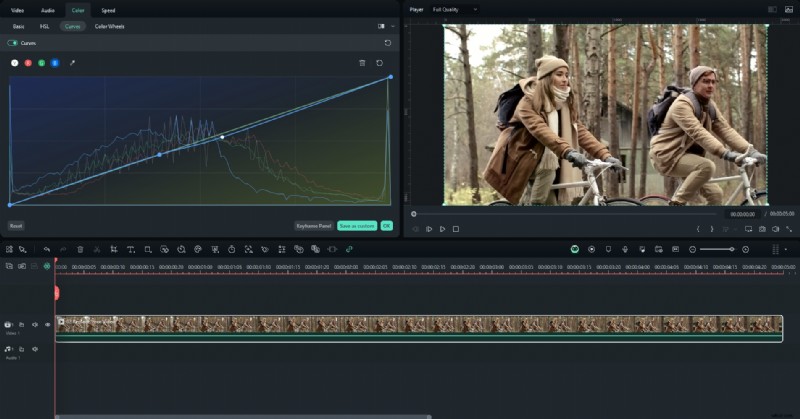The image size is (800, 419).
Task: Select the Crop tool in the timeline toolbar
Action: click(114, 249)
